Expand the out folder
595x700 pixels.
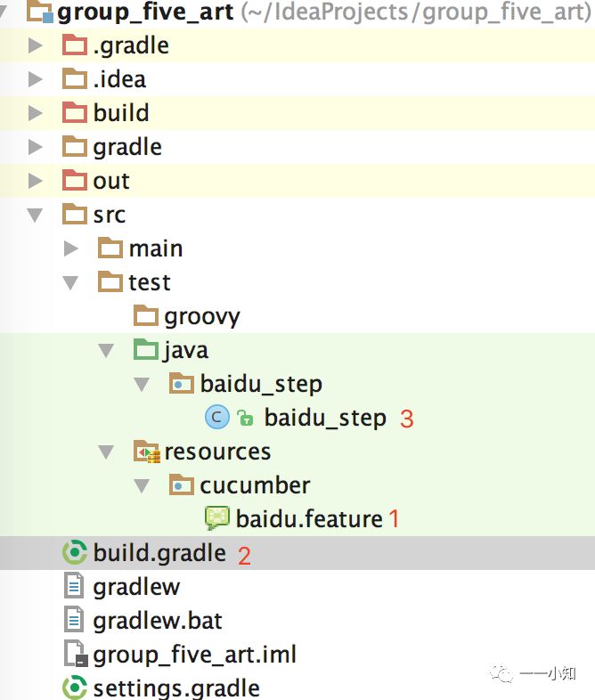(36, 181)
